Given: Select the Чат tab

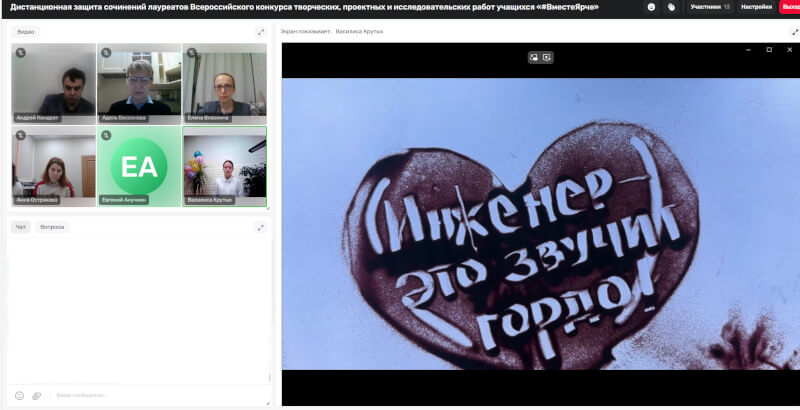Looking at the screenshot, I should 20,227.
